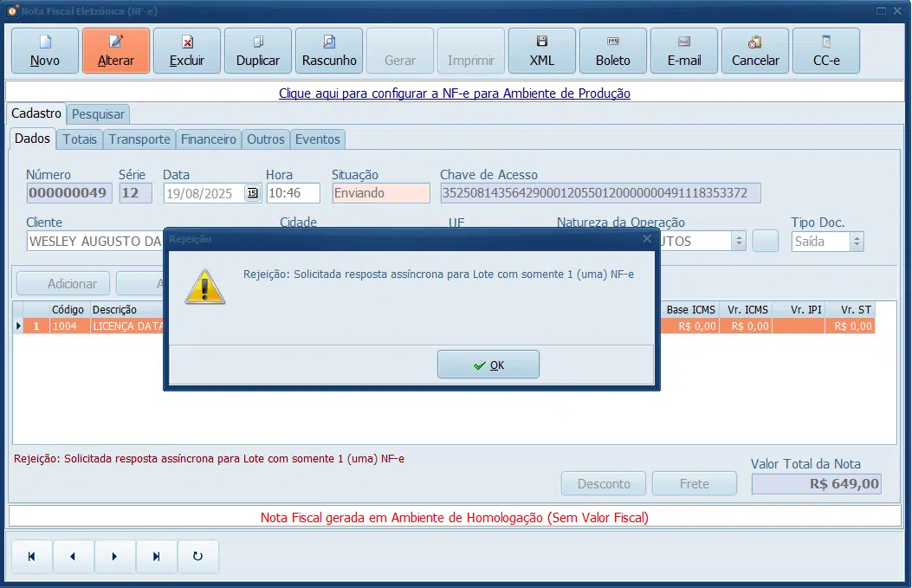
Task: Click the Cancelar invoice button
Action: click(x=755, y=50)
